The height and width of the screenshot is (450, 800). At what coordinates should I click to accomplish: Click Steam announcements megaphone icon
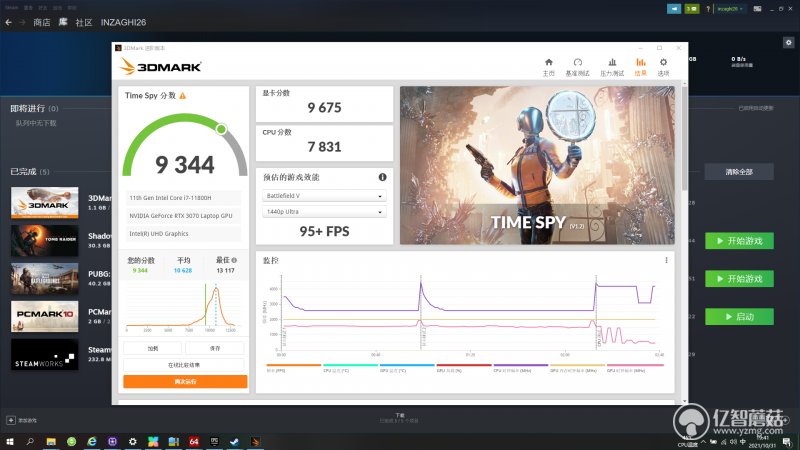(674, 9)
